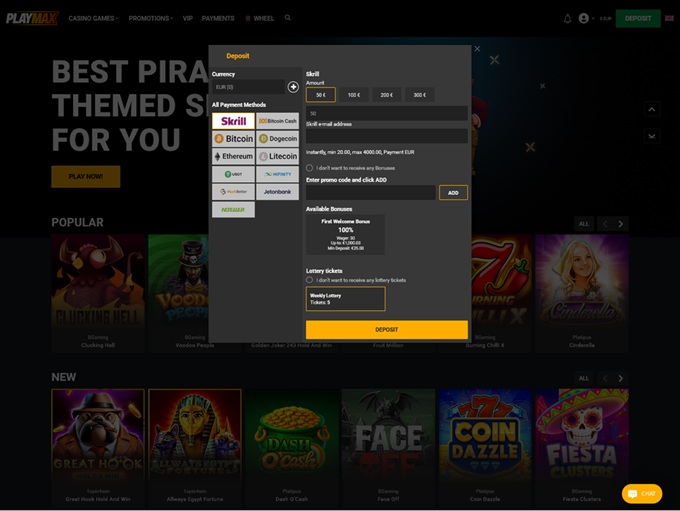The height and width of the screenshot is (511, 680).
Task: Pick Litecoin payment method
Action: (277, 157)
